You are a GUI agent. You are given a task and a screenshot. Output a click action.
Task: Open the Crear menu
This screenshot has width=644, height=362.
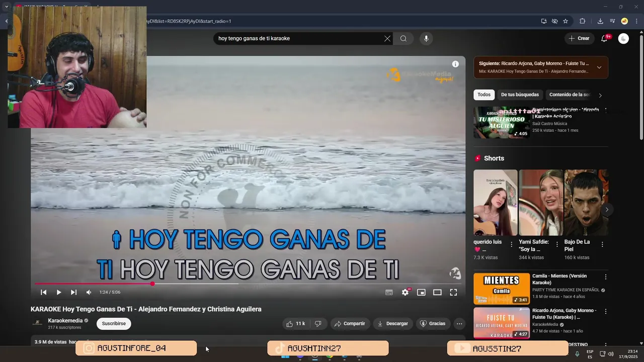579,38
